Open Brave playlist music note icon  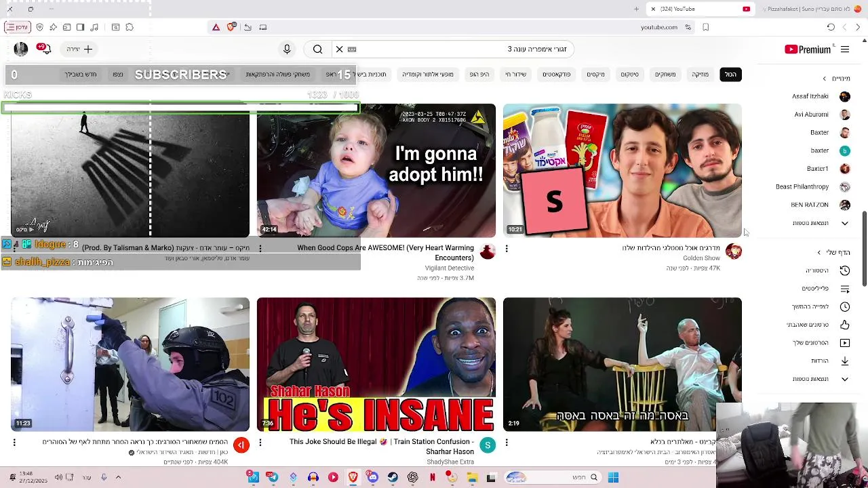[x=94, y=27]
